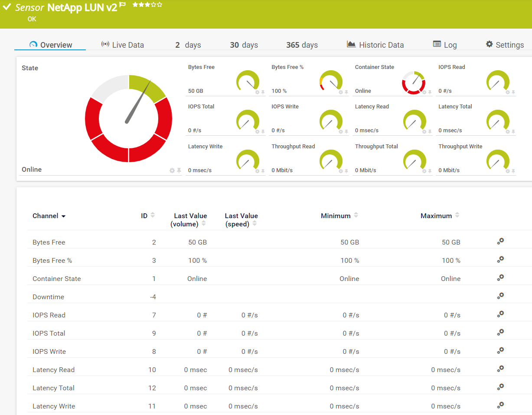
Task: Open settings gear on the State gauge
Action: pos(172,170)
